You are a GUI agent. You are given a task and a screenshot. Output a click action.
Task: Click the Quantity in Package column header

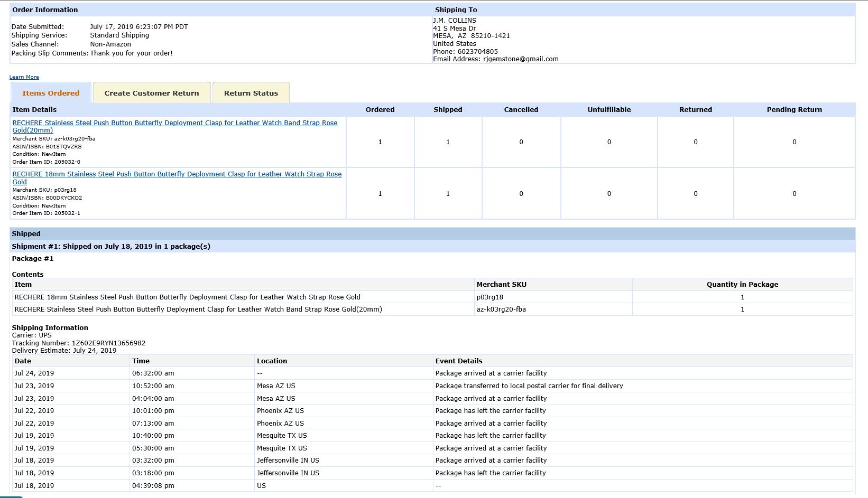click(742, 285)
